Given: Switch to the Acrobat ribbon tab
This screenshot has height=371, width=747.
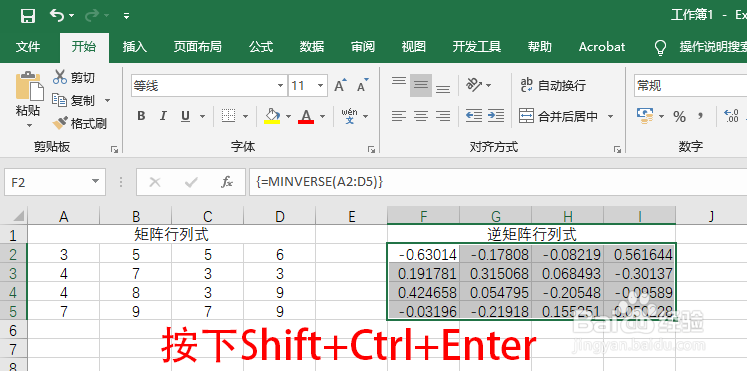Looking at the screenshot, I should pyautogui.click(x=602, y=46).
